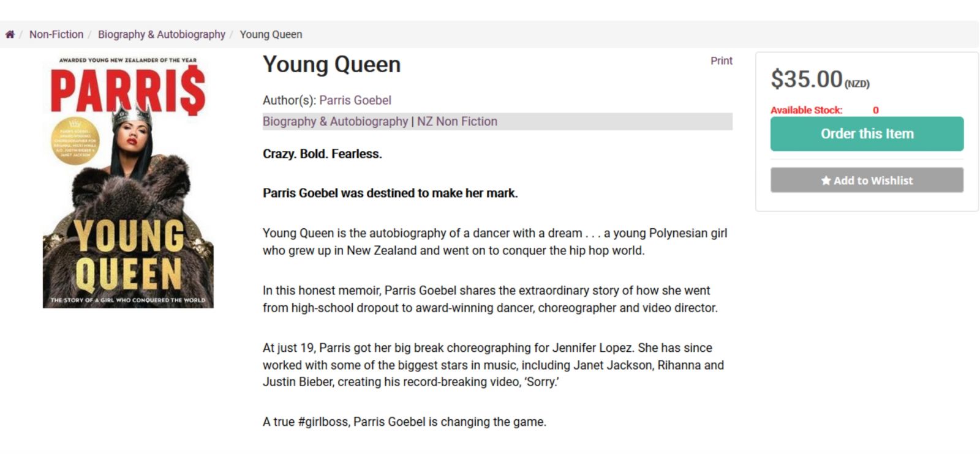
Task: Click the Order this Item button
Action: [x=867, y=133]
